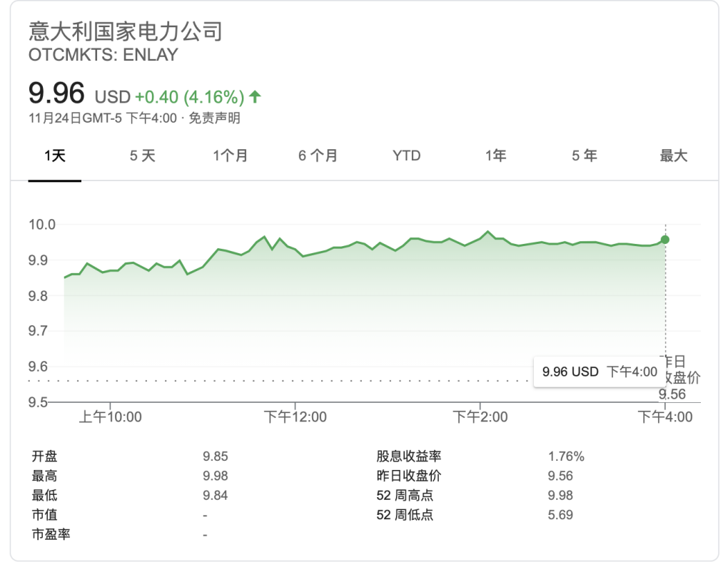Viewport: 728px width, 567px height.
Task: Switch chart to YTD view
Action: (x=407, y=156)
